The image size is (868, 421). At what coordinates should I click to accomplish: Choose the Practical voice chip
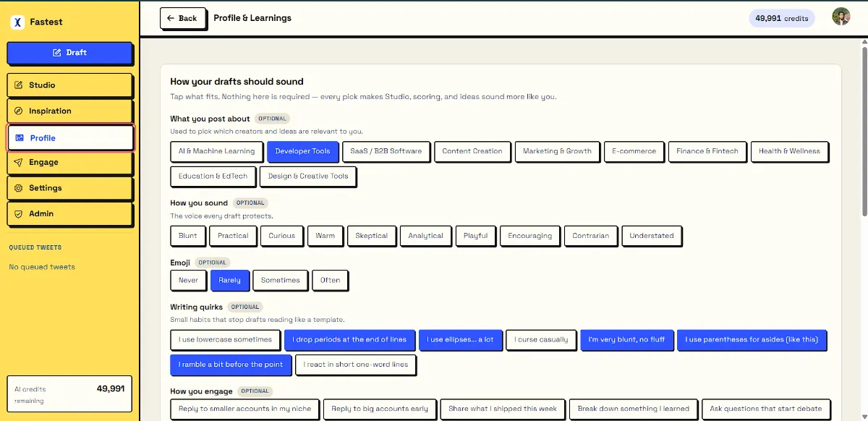click(233, 236)
